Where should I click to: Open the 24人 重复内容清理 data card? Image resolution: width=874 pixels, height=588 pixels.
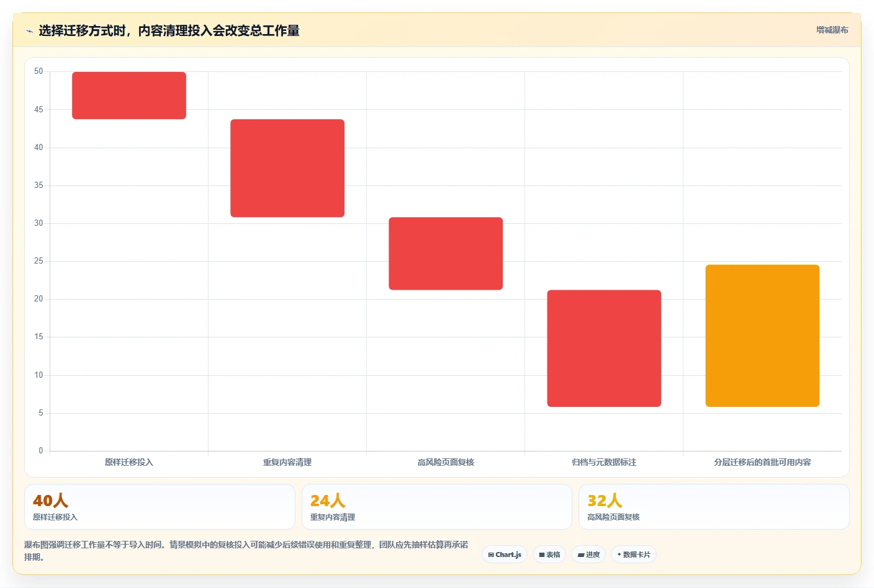point(437,507)
